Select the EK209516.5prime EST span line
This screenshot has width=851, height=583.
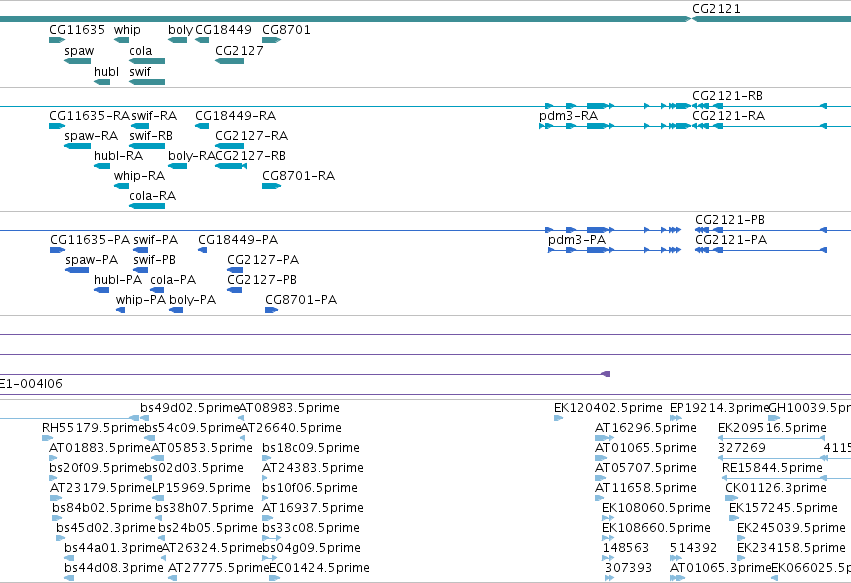(x=771, y=438)
